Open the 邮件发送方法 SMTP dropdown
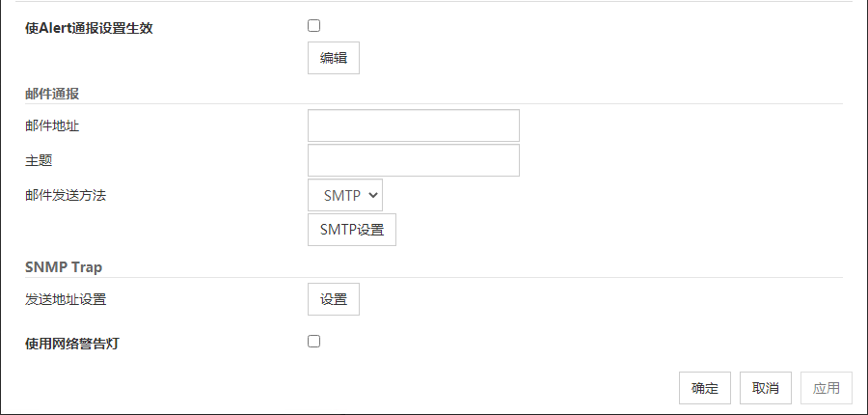 (342, 195)
